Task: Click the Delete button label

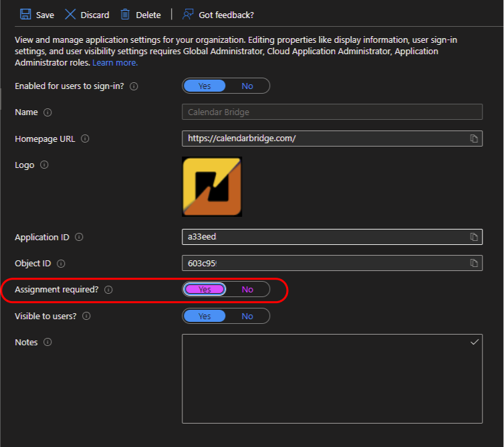Action: [148, 15]
